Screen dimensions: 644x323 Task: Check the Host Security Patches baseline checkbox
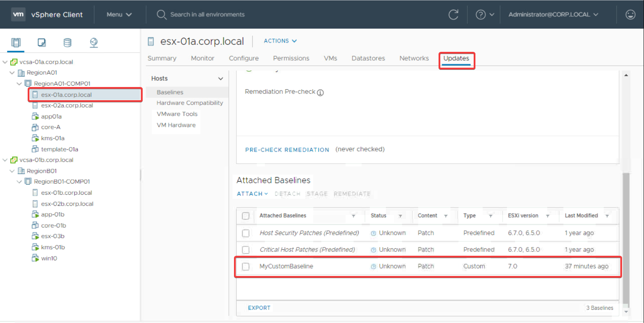tap(246, 233)
